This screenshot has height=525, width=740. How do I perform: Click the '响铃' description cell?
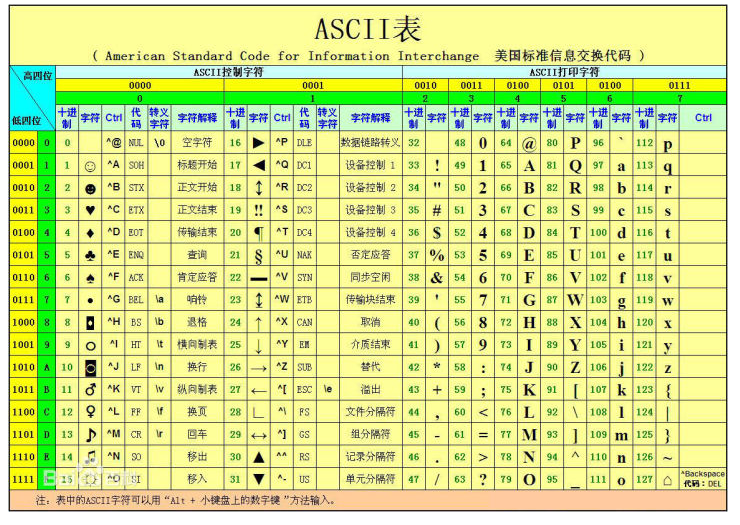pos(197,299)
